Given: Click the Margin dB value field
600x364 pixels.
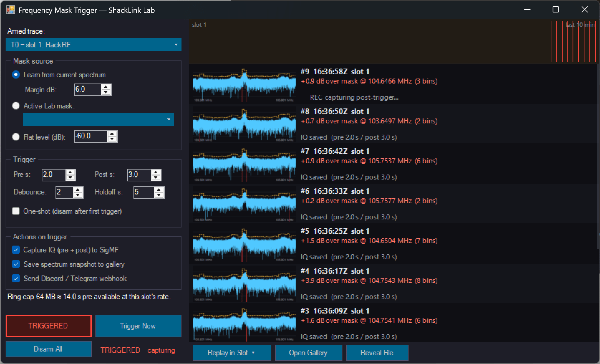Looking at the screenshot, I should 88,89.
